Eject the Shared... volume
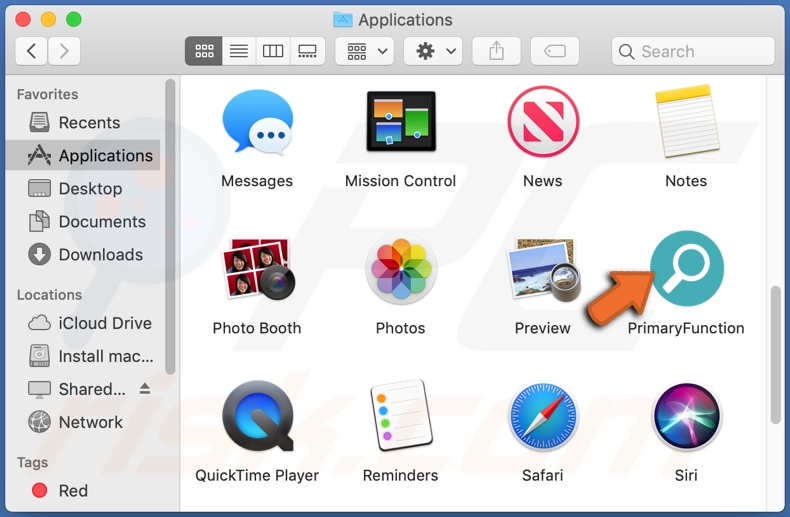 tap(145, 389)
